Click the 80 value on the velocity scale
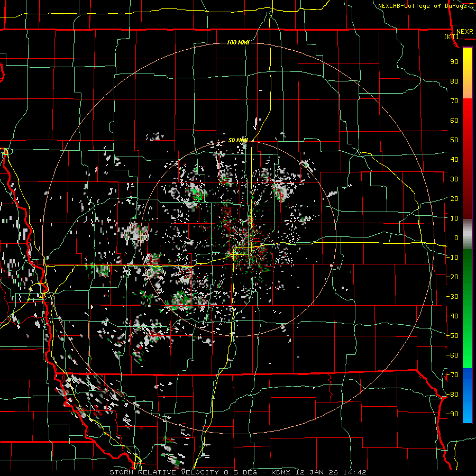 pos(454,81)
